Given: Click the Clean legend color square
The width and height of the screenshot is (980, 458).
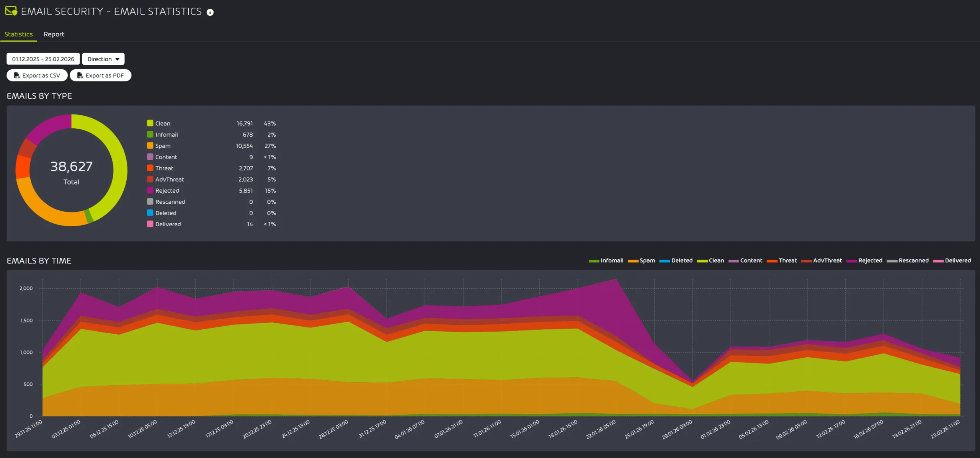Looking at the screenshot, I should 150,123.
